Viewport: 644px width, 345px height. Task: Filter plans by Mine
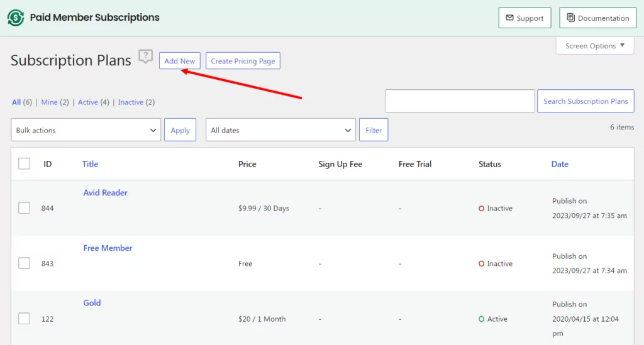tap(49, 102)
